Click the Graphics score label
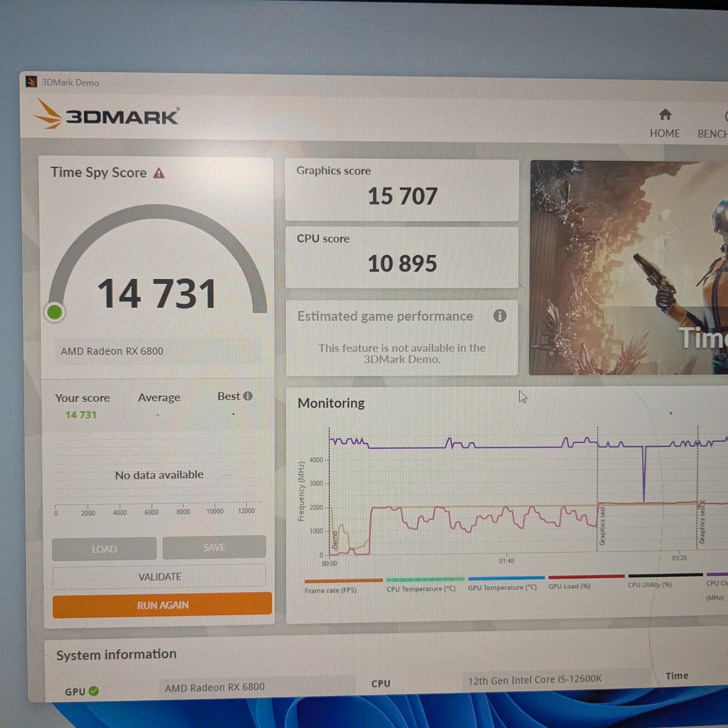Viewport: 728px width, 728px height. [x=333, y=171]
